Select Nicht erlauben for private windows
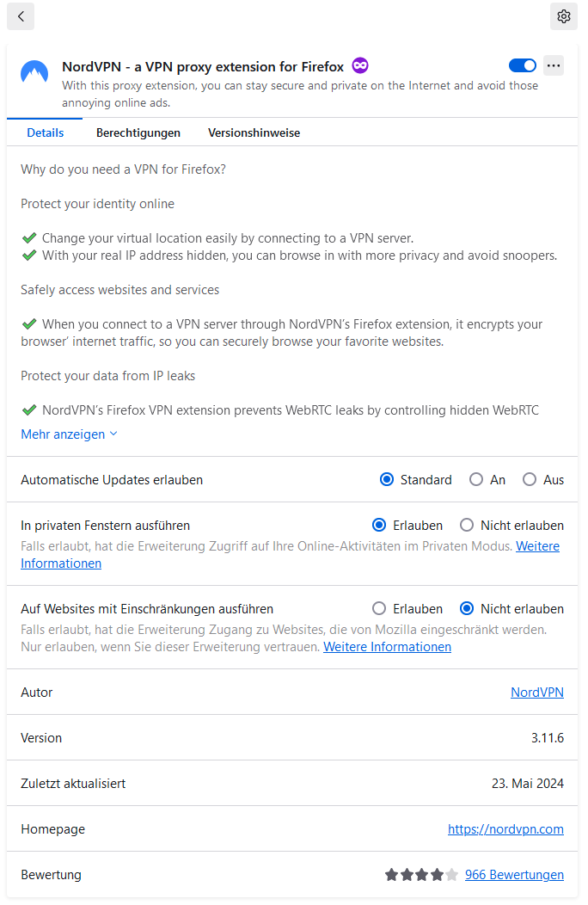 (467, 525)
